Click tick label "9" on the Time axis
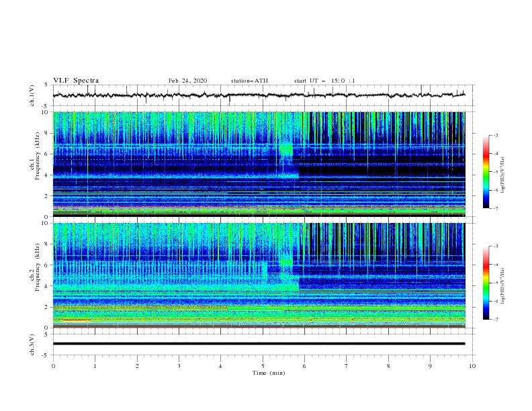Viewport: 532px width, 411px height. (x=430, y=366)
